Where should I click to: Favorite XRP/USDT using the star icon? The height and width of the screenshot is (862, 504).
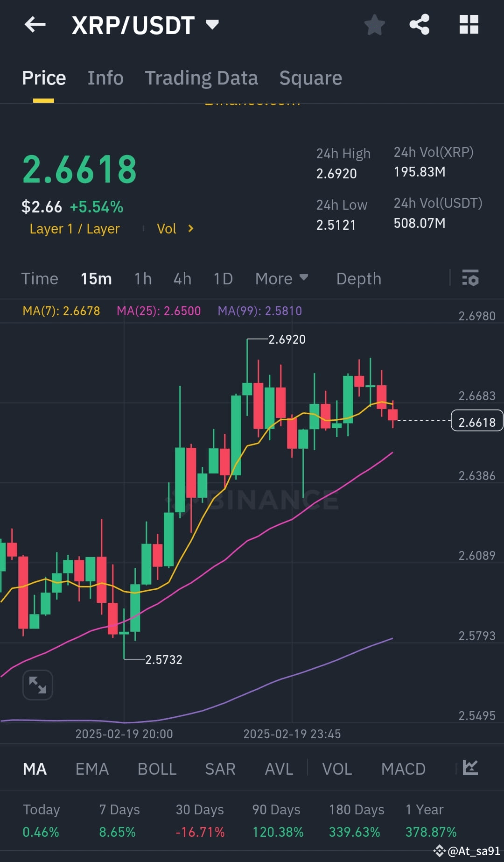375,25
